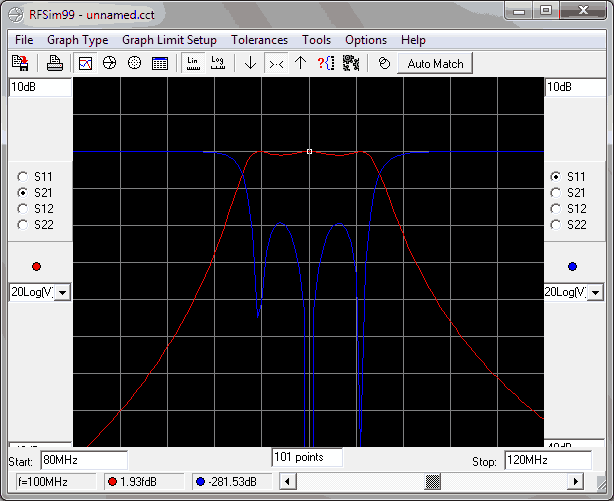Screen dimensions: 614x501
Task: Click the scrollbar right arrow
Action: [x=576, y=481]
